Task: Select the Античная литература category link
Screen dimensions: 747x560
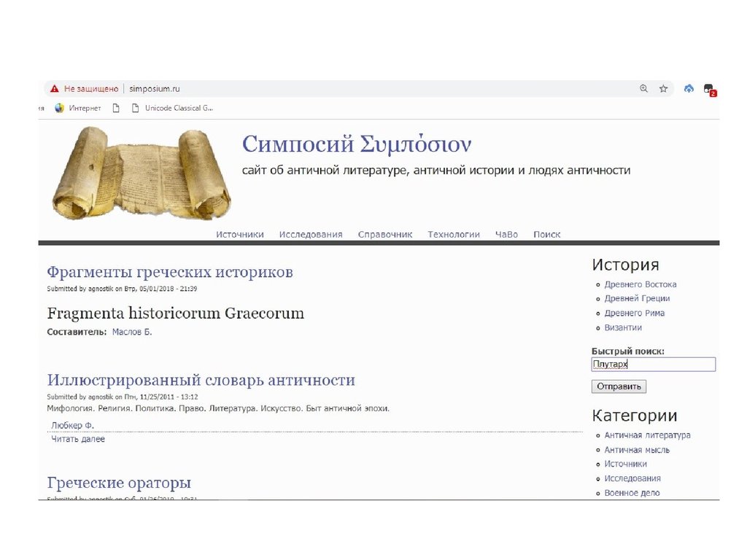Action: 647,435
